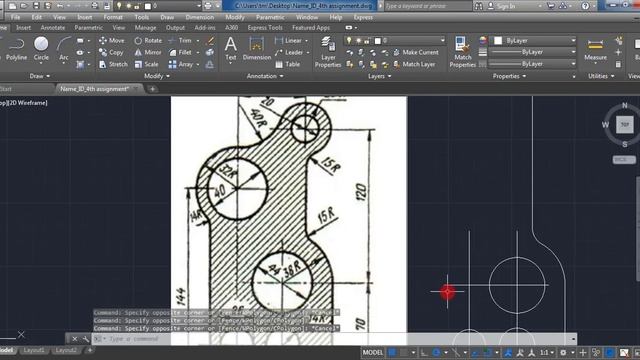The image size is (640, 360).
Task: Activate the Array tool
Action: (180, 64)
